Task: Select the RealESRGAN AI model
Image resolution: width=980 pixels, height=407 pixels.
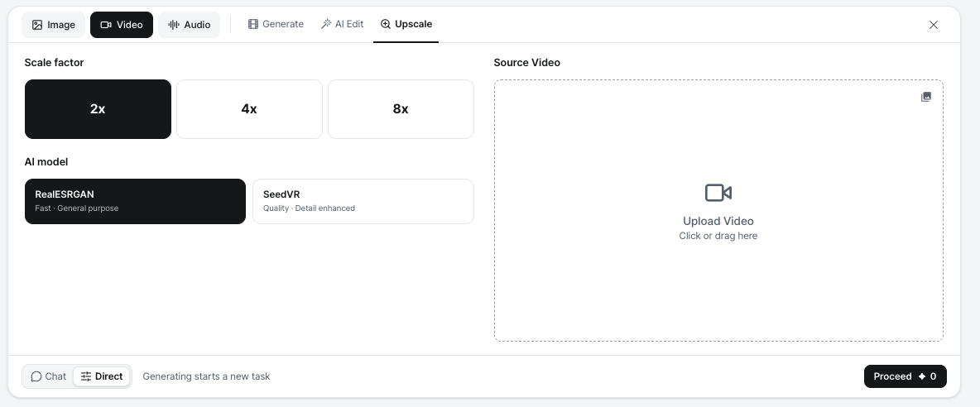Action: pos(135,201)
